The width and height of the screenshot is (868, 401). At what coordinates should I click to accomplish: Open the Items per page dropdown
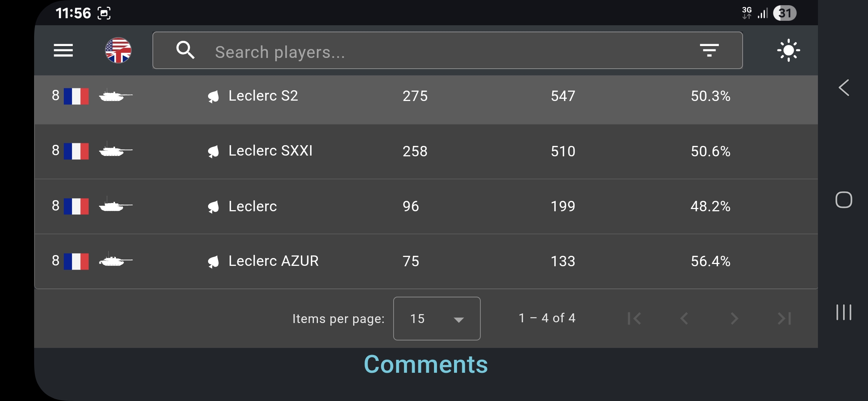(x=437, y=319)
